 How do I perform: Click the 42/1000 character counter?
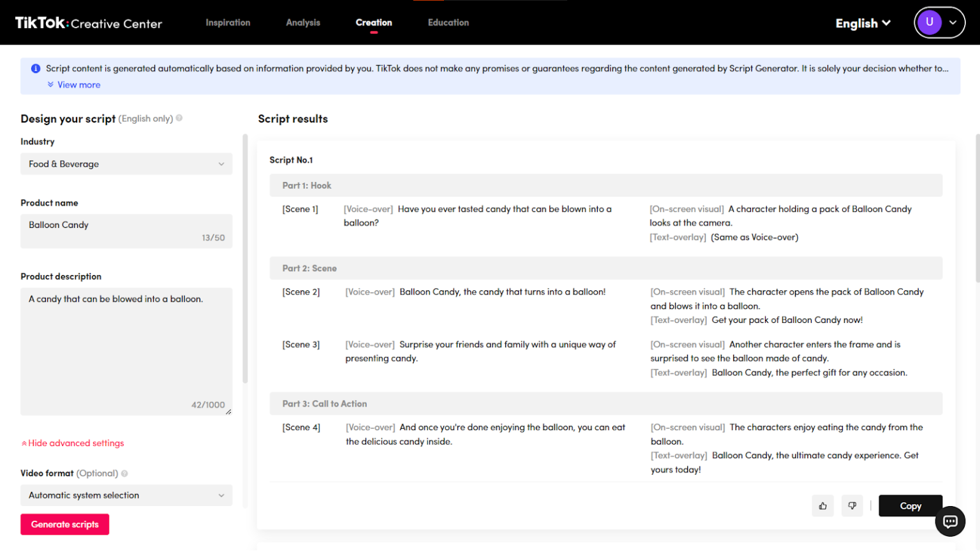tap(208, 405)
